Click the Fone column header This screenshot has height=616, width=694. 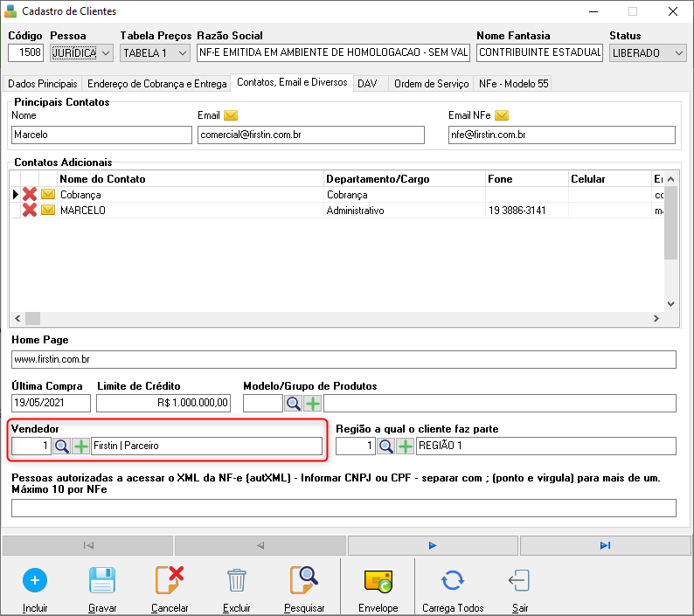click(527, 179)
